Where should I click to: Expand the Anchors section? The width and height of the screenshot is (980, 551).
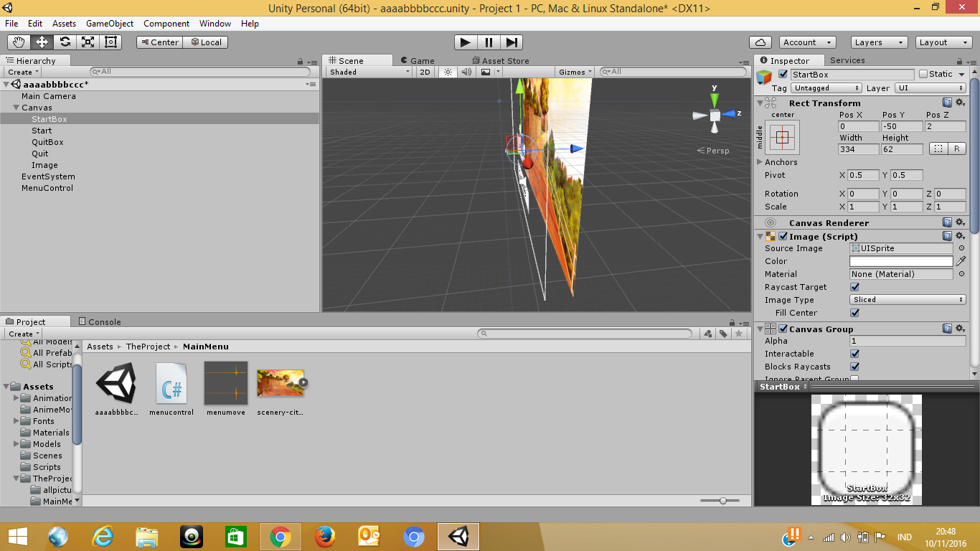760,162
